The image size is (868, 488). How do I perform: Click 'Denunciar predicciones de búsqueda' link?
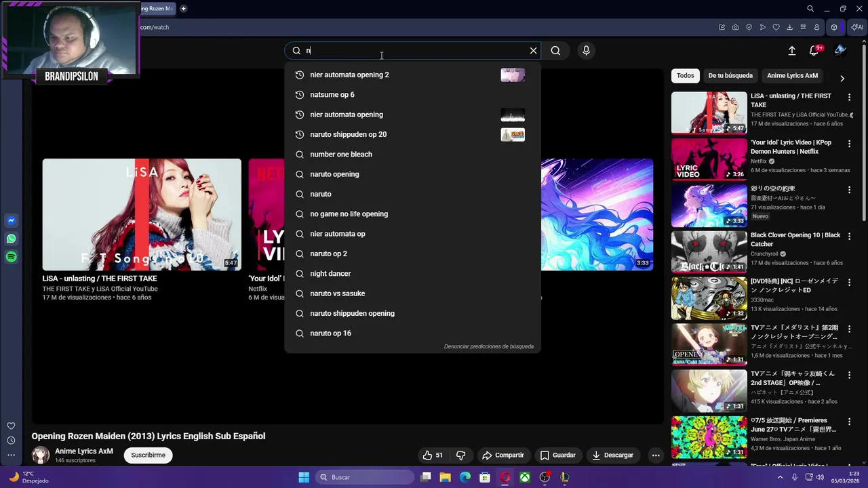(489, 346)
